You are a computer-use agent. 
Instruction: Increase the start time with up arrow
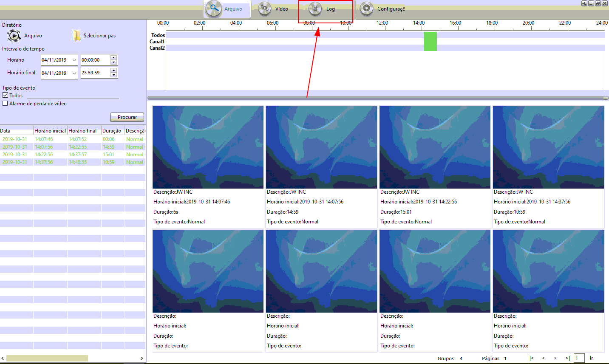click(113, 57)
